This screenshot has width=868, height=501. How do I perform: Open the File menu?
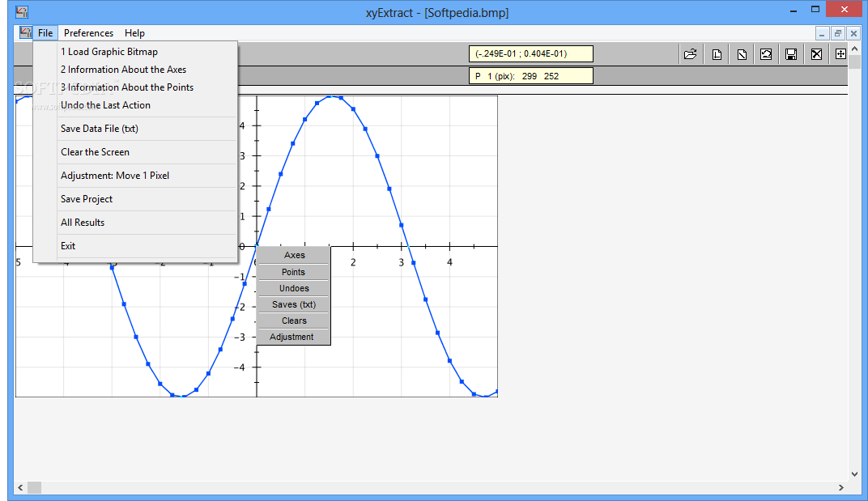point(45,33)
